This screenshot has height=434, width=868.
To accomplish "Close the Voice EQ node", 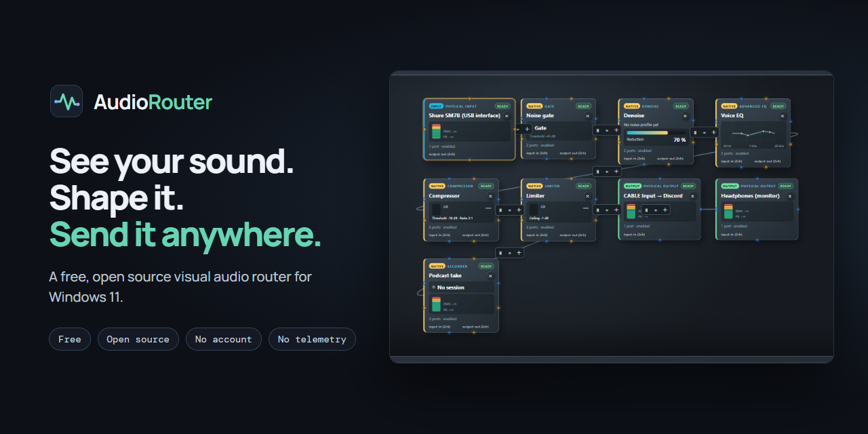I will pyautogui.click(x=783, y=116).
